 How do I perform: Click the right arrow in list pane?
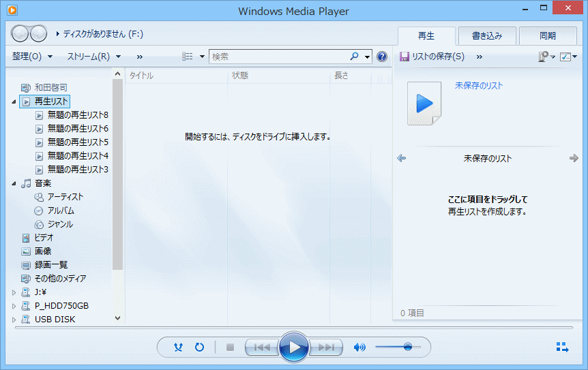point(574,158)
